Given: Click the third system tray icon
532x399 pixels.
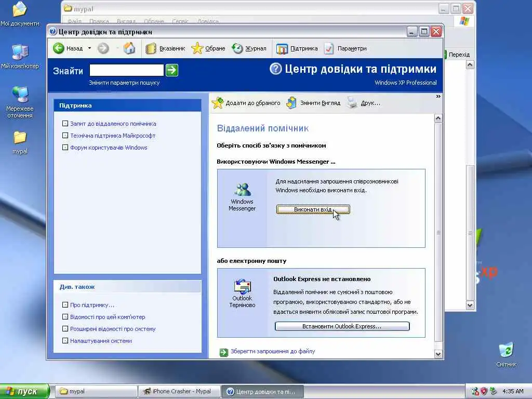Looking at the screenshot, I should pyautogui.click(x=494, y=392).
